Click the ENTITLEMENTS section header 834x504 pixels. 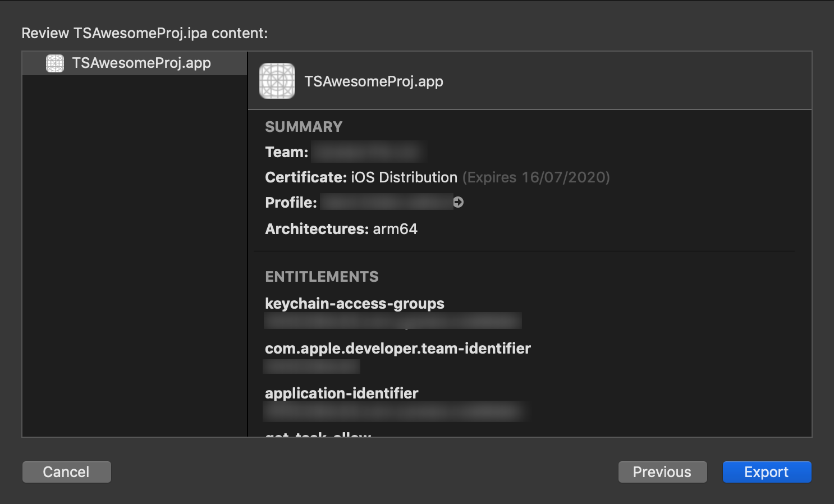322,276
